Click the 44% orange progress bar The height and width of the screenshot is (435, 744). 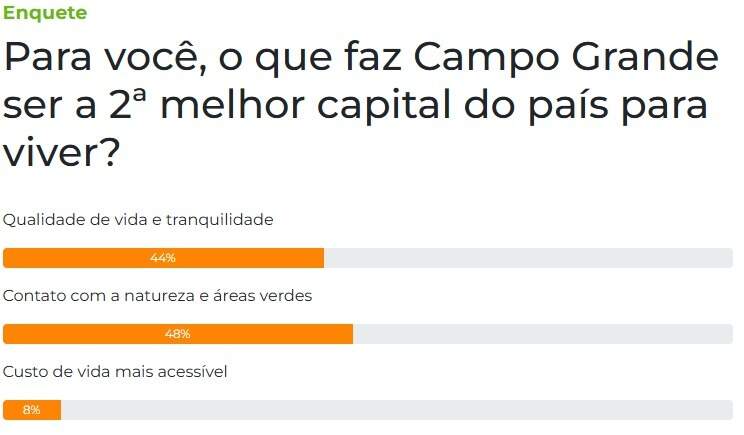163,258
